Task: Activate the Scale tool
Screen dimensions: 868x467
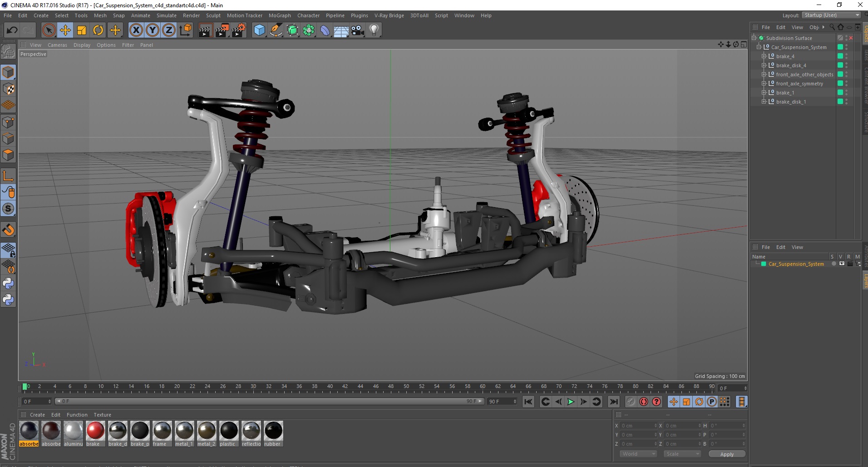Action: click(82, 30)
